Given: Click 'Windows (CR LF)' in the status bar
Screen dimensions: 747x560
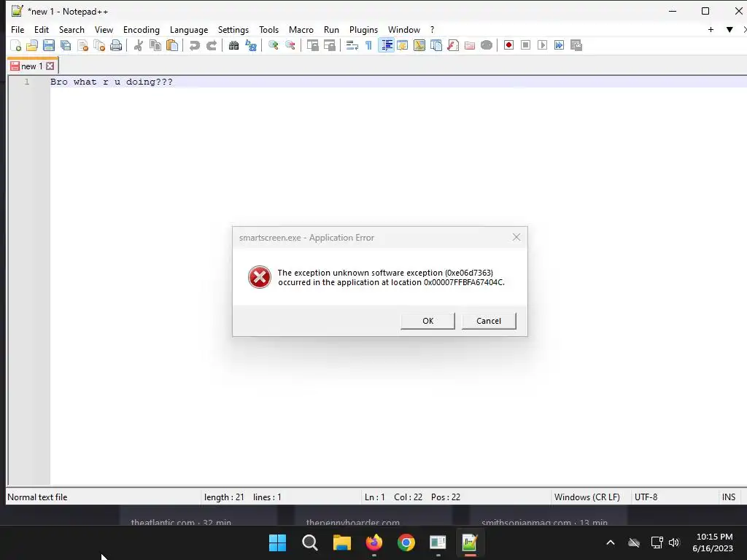Looking at the screenshot, I should [587, 497].
